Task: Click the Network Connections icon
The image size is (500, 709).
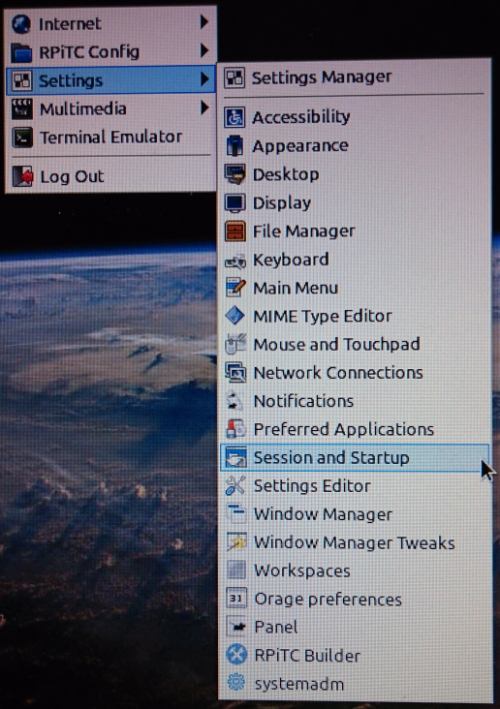Action: click(x=236, y=373)
